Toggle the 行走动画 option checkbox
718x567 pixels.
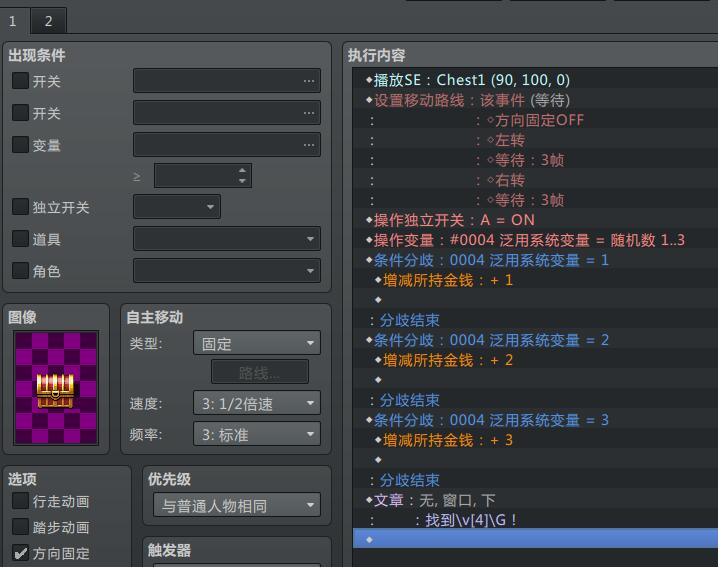click(20, 501)
